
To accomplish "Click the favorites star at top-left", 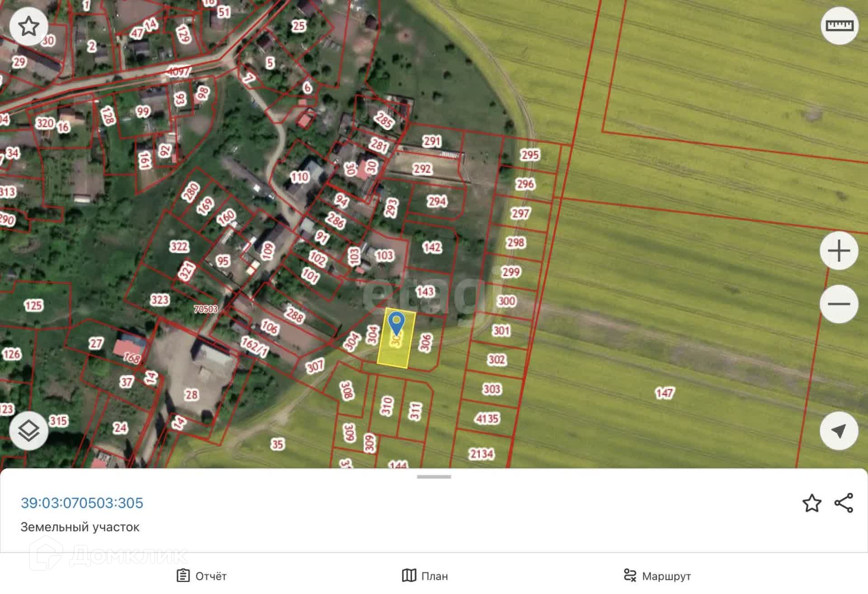I will coord(28,26).
